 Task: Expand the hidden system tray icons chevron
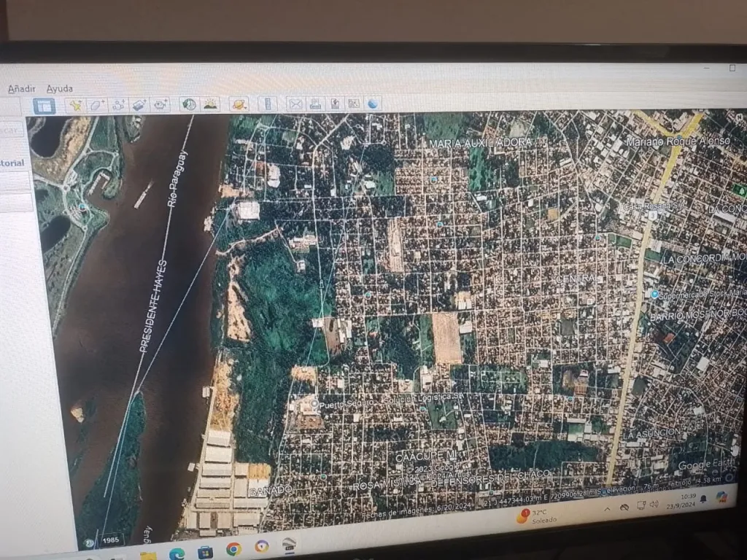[607, 508]
